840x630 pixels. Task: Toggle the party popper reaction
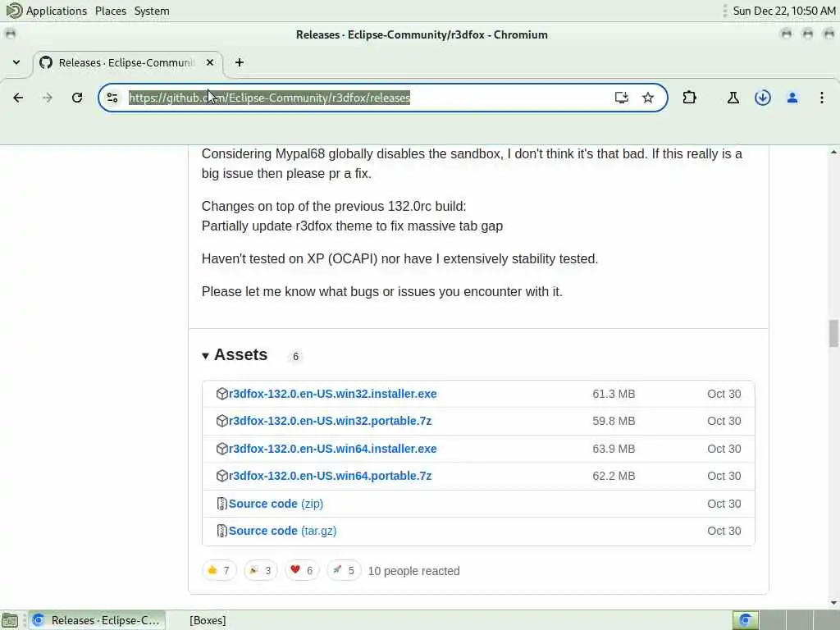click(260, 571)
